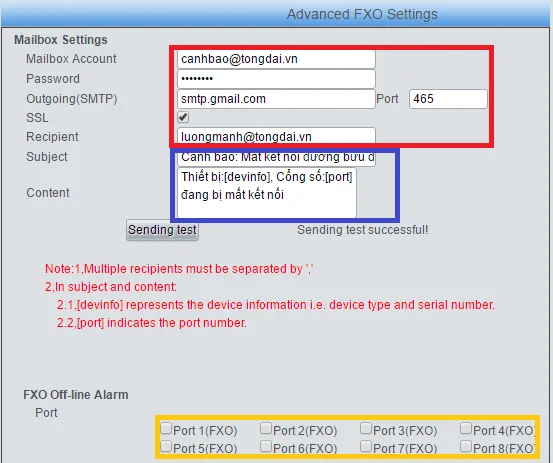Click the Advanced FXO Settings title bar
The image size is (553, 463).
(276, 14)
